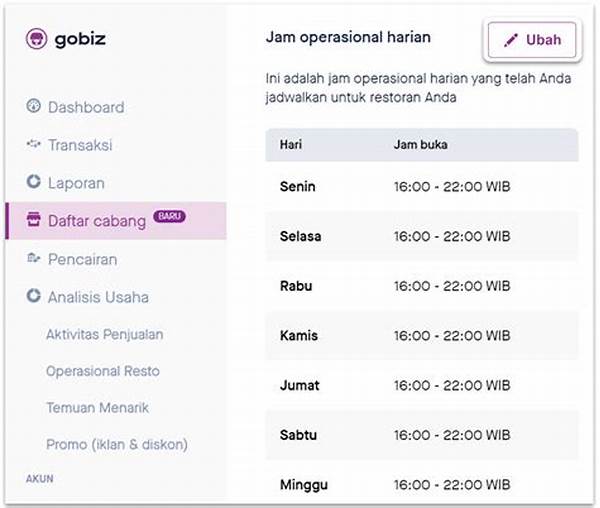Select the Senin operating hours row
The width and height of the screenshot is (600, 508).
click(x=422, y=187)
